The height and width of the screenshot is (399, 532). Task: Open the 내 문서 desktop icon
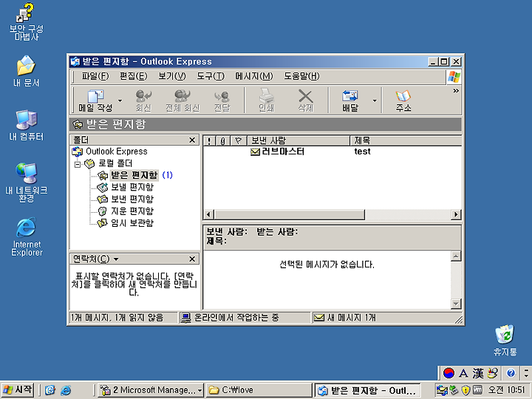[26, 71]
